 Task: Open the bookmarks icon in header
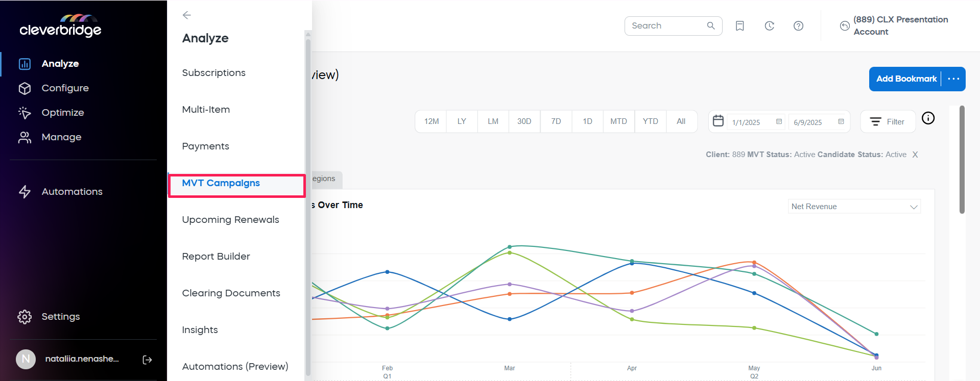pyautogui.click(x=739, y=26)
